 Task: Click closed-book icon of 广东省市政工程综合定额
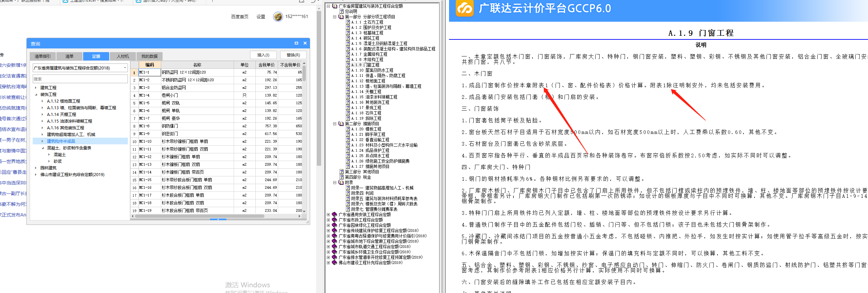coord(335,220)
